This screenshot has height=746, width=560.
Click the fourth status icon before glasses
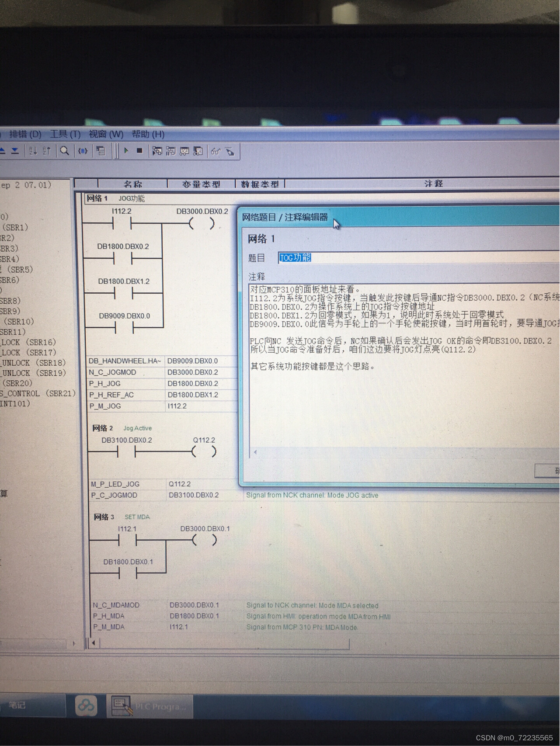tap(198, 151)
